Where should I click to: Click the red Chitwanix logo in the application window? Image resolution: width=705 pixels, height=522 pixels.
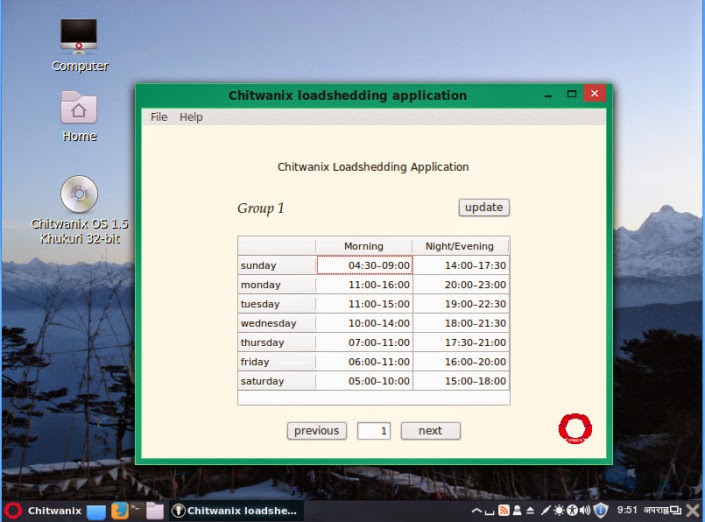(x=575, y=428)
